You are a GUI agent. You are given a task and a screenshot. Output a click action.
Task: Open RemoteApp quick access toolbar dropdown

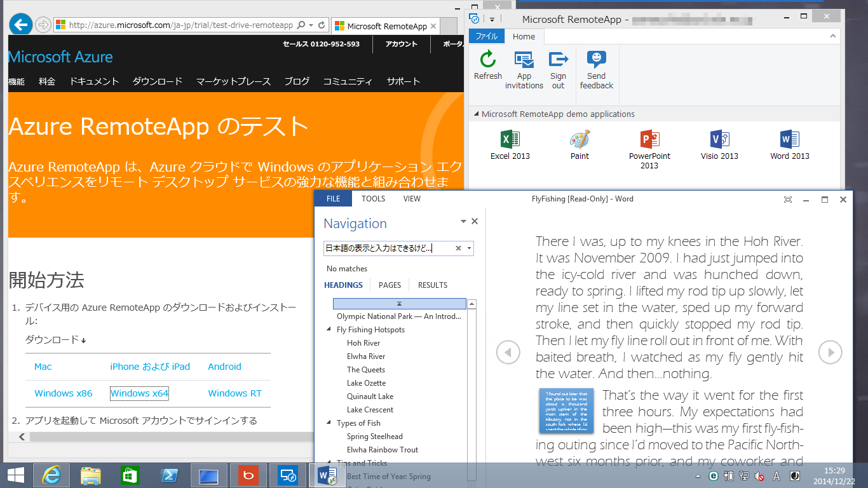[x=491, y=19]
